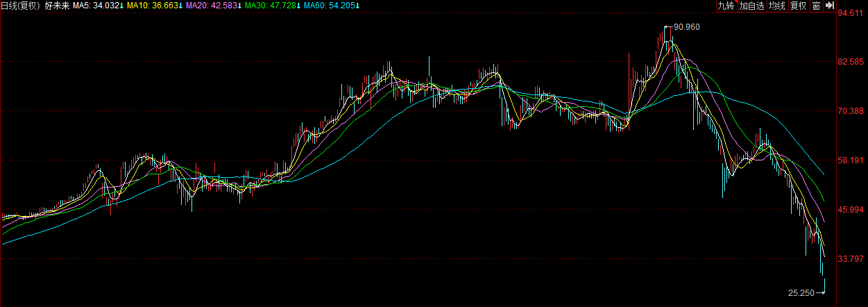Select the MA20: 42.583 indicator label
Image resolution: width=868 pixels, height=307 pixels.
pos(214,6)
